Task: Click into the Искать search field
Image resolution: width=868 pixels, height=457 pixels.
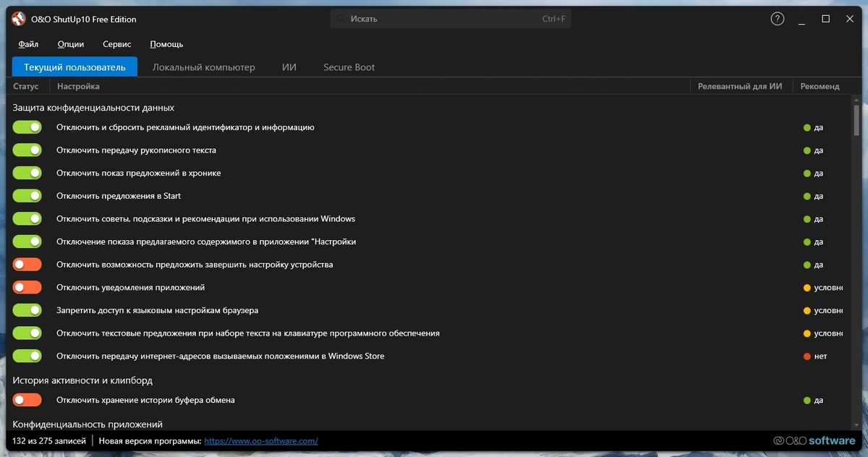Action: click(x=451, y=19)
